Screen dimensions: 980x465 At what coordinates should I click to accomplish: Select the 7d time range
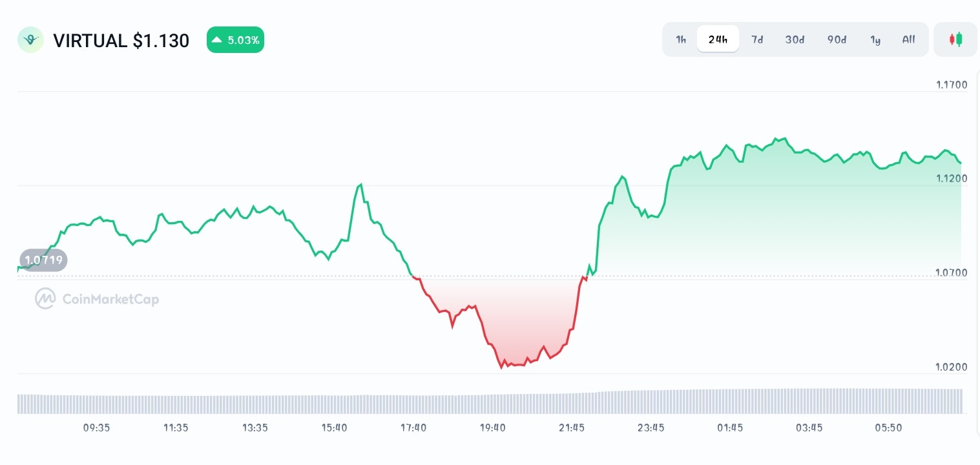(757, 39)
